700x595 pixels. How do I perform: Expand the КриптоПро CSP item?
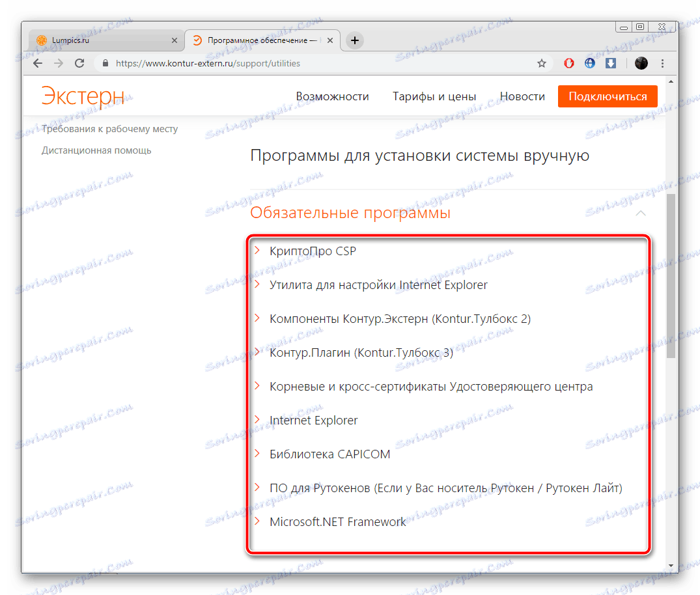313,251
